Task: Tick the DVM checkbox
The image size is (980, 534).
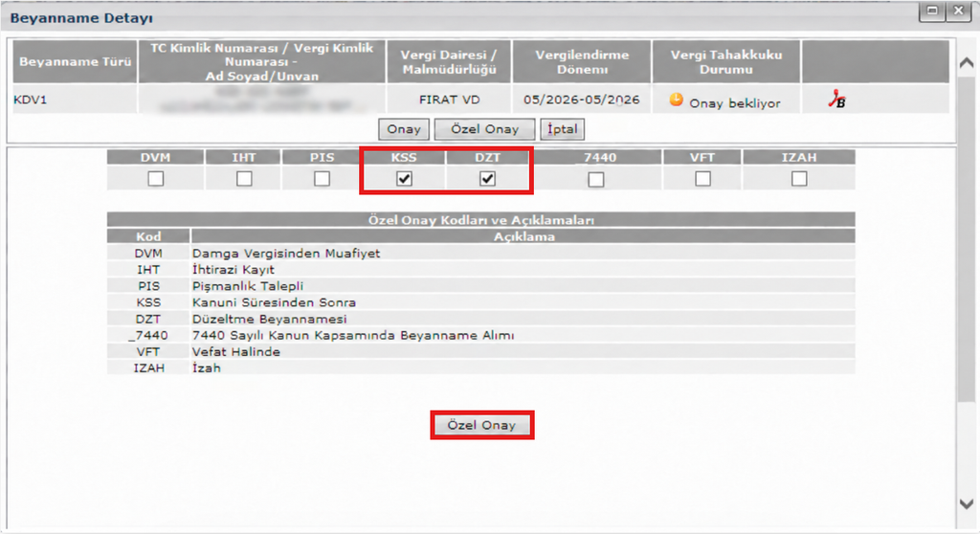Action: click(156, 179)
